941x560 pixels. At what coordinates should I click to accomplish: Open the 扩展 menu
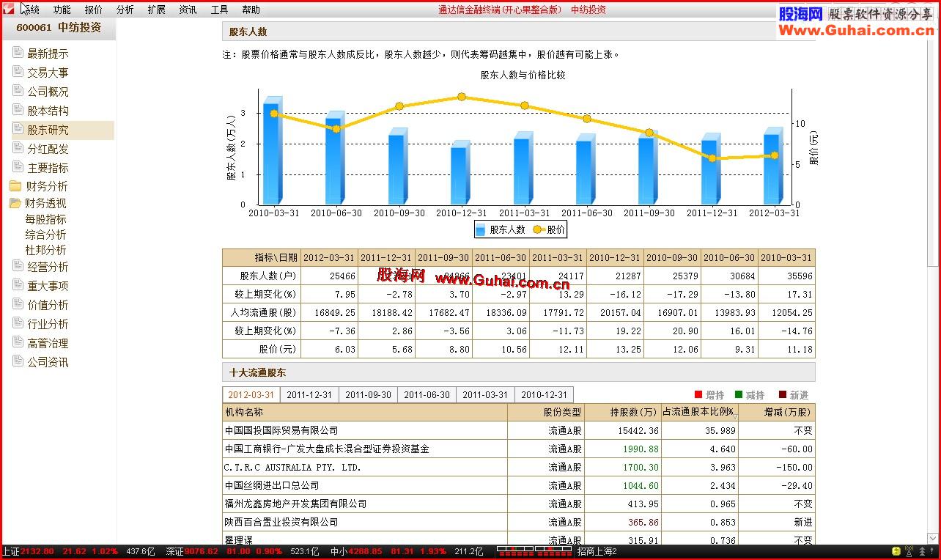pos(156,10)
